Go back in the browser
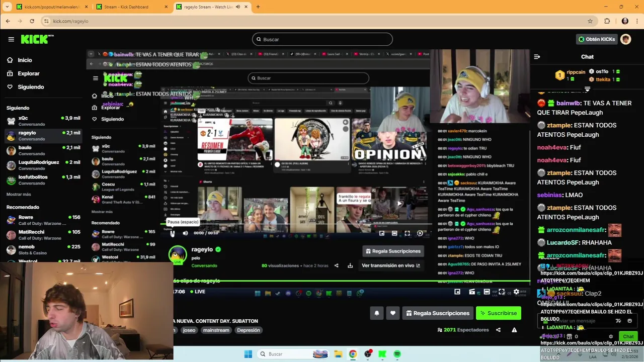The height and width of the screenshot is (362, 644). click(x=8, y=21)
